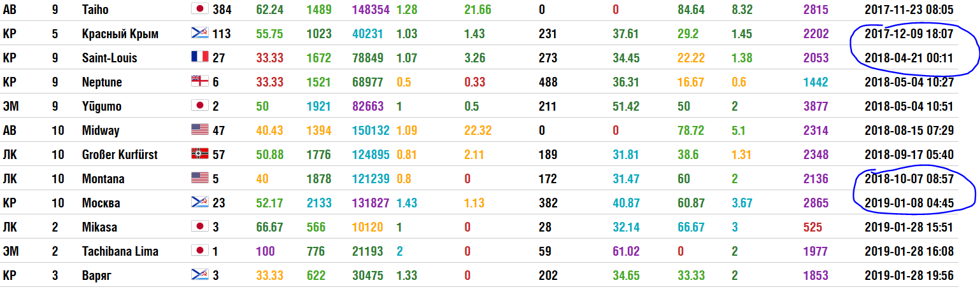This screenshot has width=980, height=292.
Task: Select the ship name Tachibana Lima
Action: [x=120, y=251]
